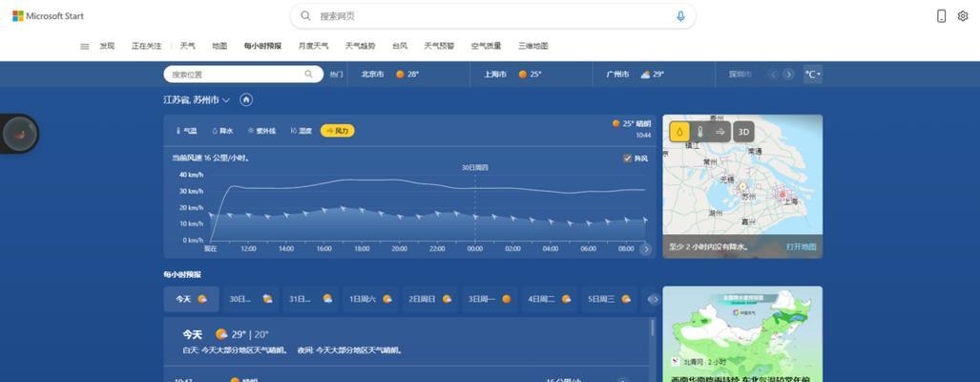This screenshot has width=980, height=382.
Task: Open the 正在关注 tab
Action: coord(146,46)
